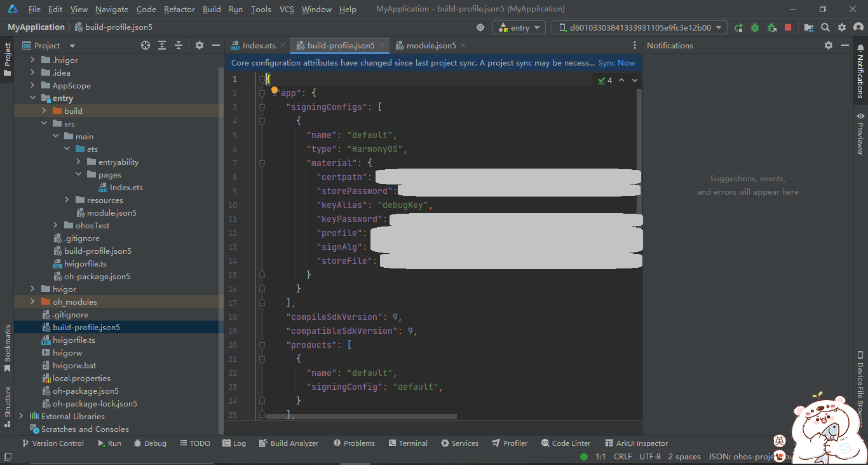Open the ArkUI Inspector tool window
This screenshot has height=465, width=868.
[637, 443]
